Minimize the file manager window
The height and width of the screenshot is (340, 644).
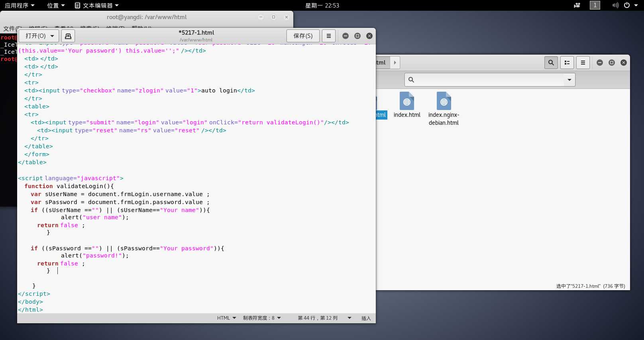click(x=600, y=63)
